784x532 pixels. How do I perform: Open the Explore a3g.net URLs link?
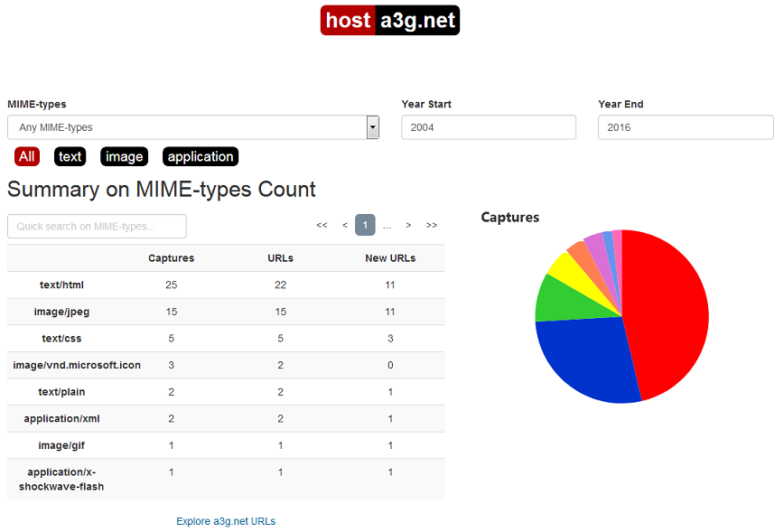pos(226,521)
